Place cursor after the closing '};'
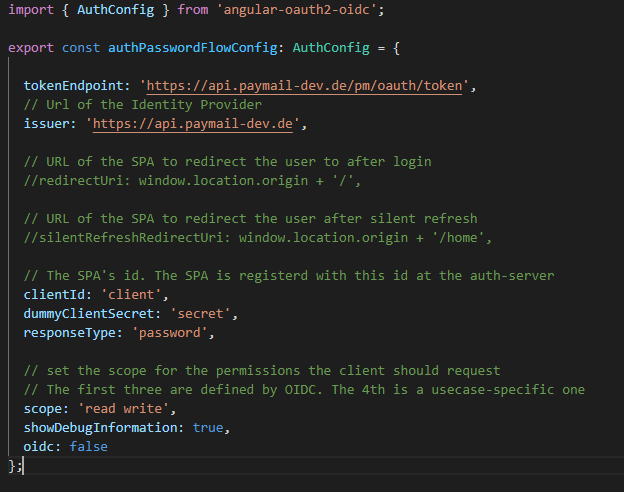The width and height of the screenshot is (624, 492). click(23, 466)
